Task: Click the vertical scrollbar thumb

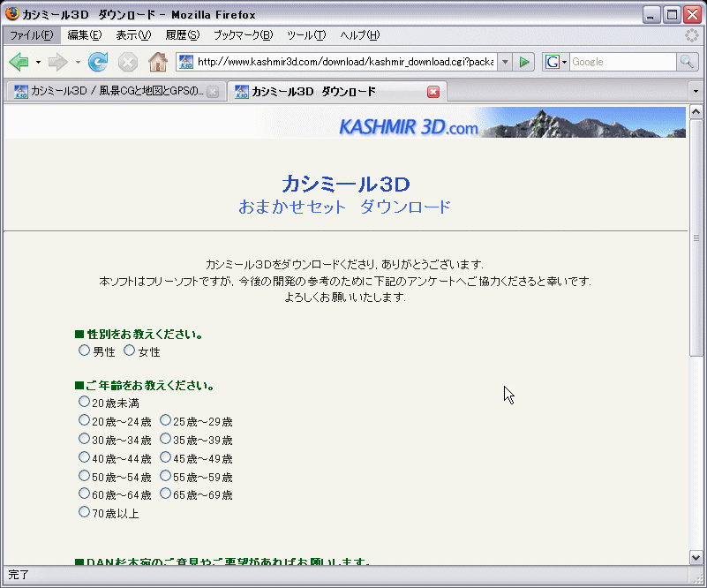Action: click(696, 237)
